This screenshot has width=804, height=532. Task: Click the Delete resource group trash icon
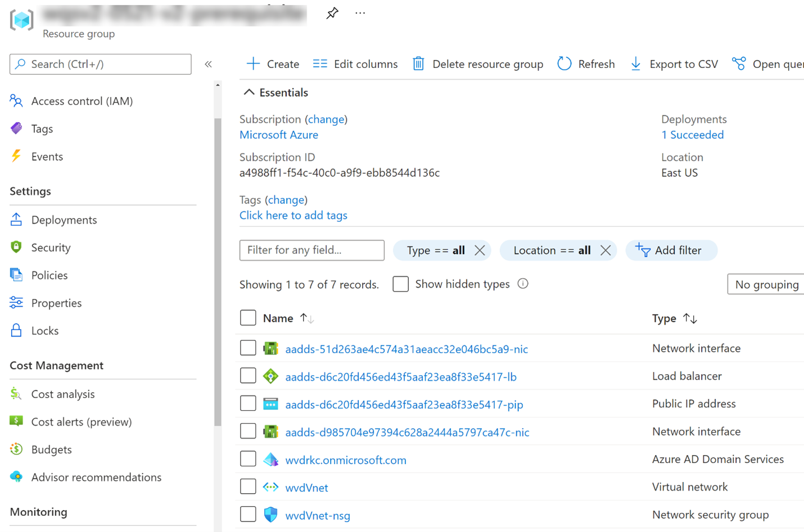(418, 63)
